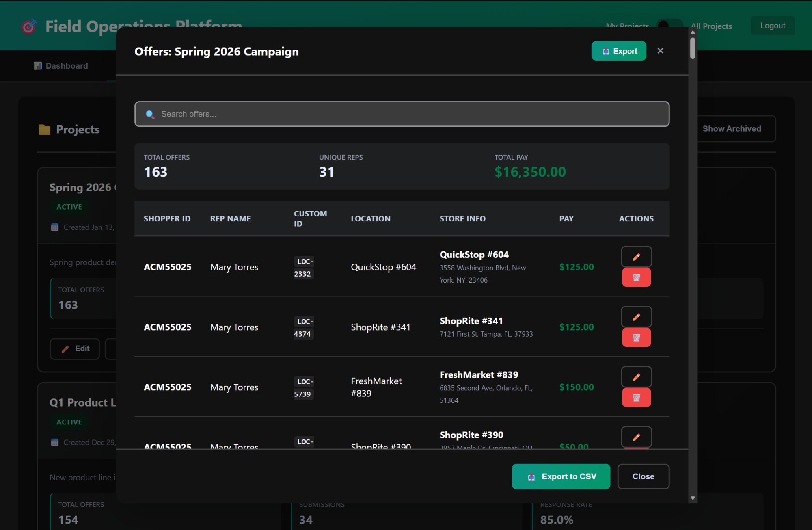The width and height of the screenshot is (812, 530).
Task: Click Export to CSV button
Action: (x=561, y=476)
